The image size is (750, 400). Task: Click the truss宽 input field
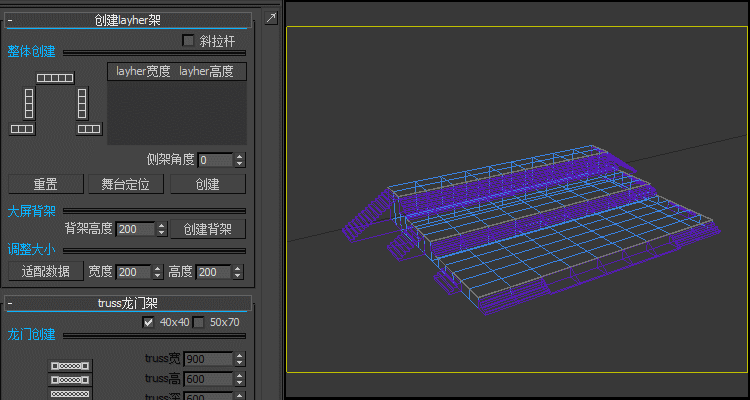tap(206, 360)
